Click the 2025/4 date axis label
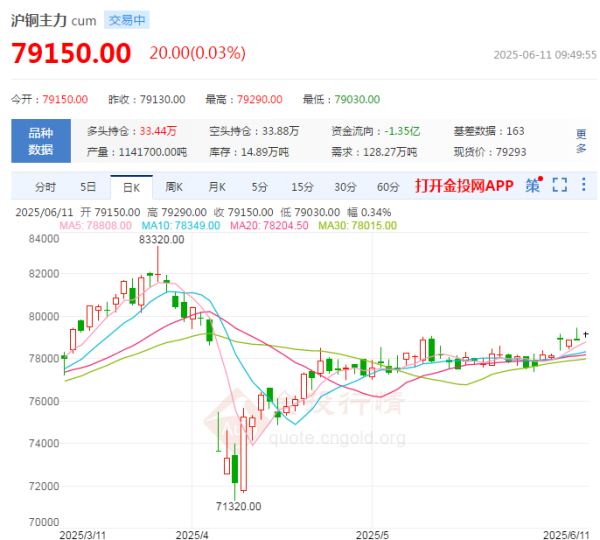 click(x=192, y=535)
